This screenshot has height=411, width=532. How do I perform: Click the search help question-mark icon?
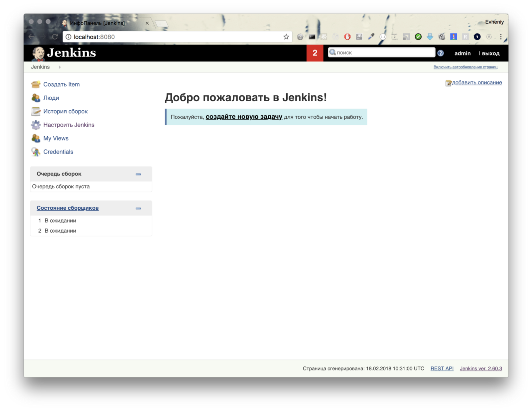click(441, 53)
